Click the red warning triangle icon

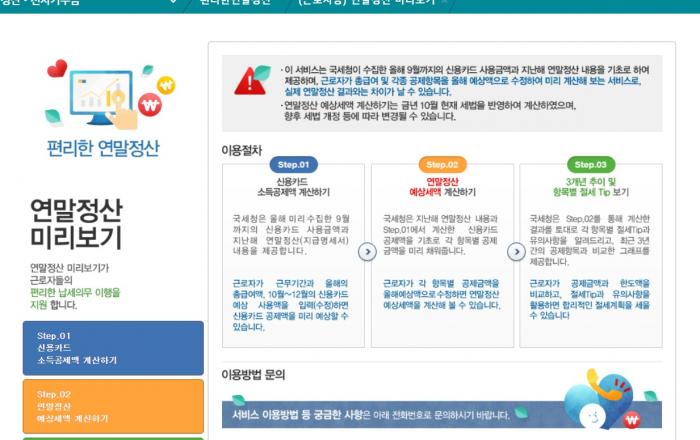252,80
